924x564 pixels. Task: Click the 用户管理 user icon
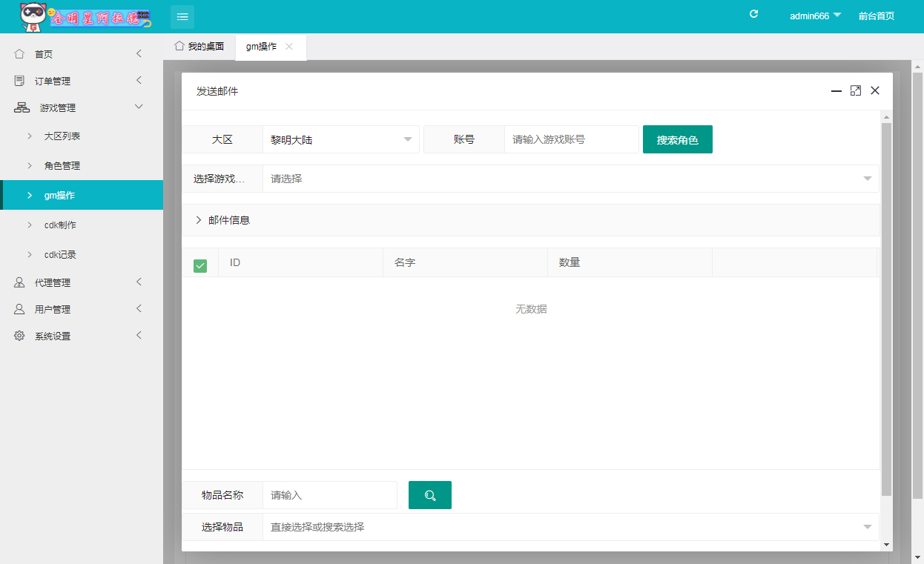click(x=20, y=309)
